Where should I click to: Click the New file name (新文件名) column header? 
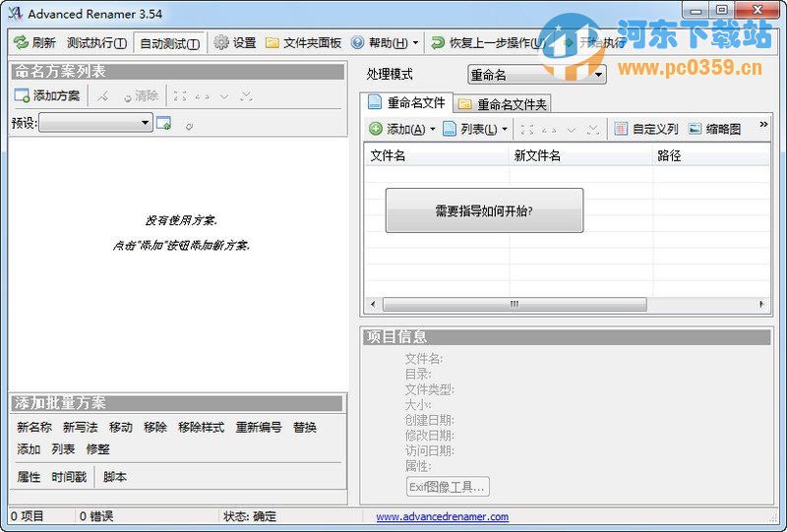(580, 155)
